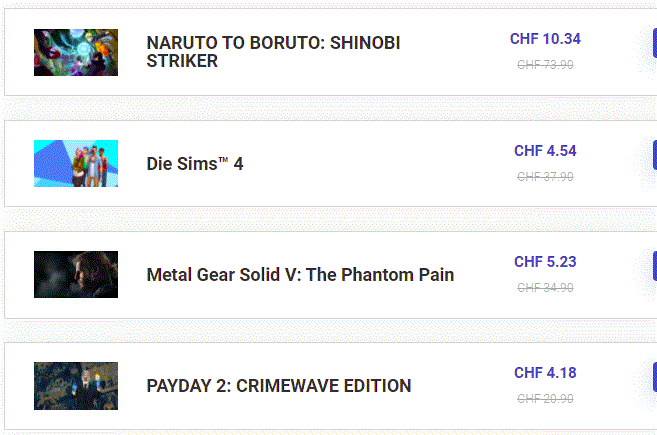Open the Metal Gear Solid V thumbnail
Viewport: 657px width, 435px height.
76,274
